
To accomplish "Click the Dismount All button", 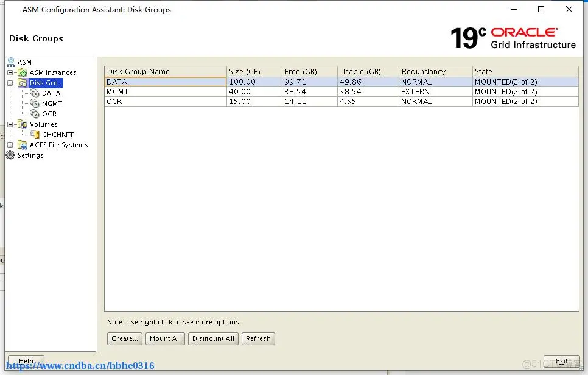I will tap(213, 338).
